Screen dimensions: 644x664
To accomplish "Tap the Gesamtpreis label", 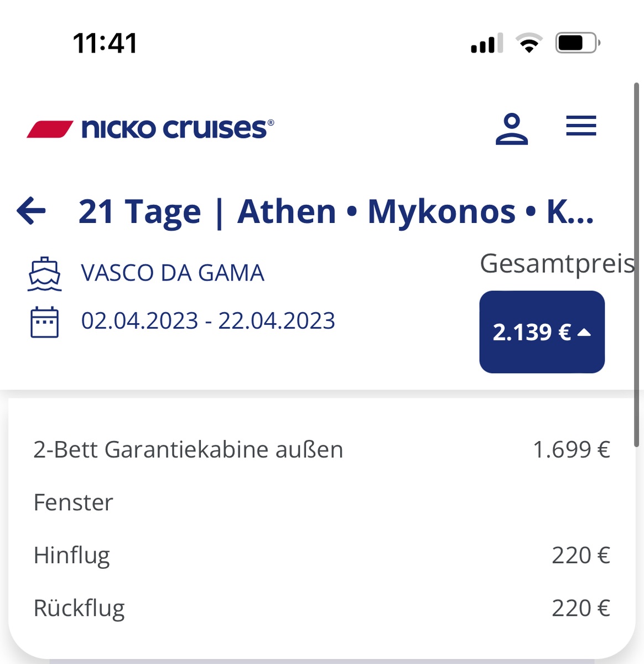I will coord(557,264).
